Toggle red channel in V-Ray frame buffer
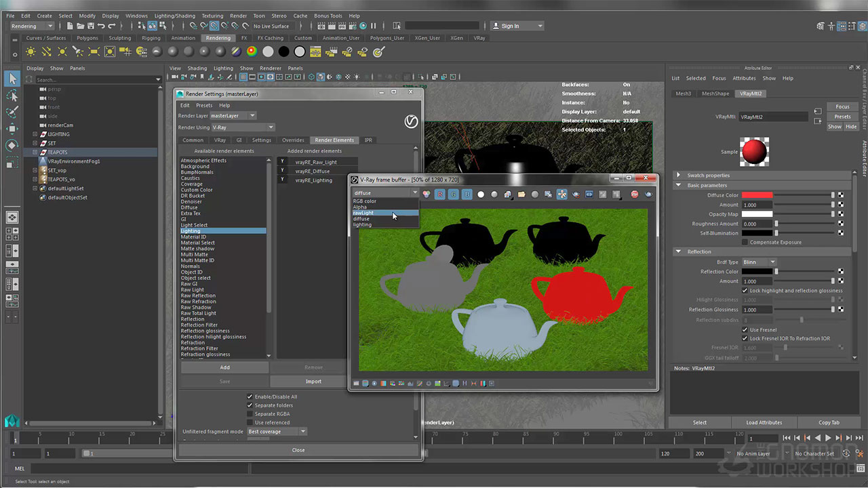The width and height of the screenshot is (868, 488). pyautogui.click(x=439, y=195)
